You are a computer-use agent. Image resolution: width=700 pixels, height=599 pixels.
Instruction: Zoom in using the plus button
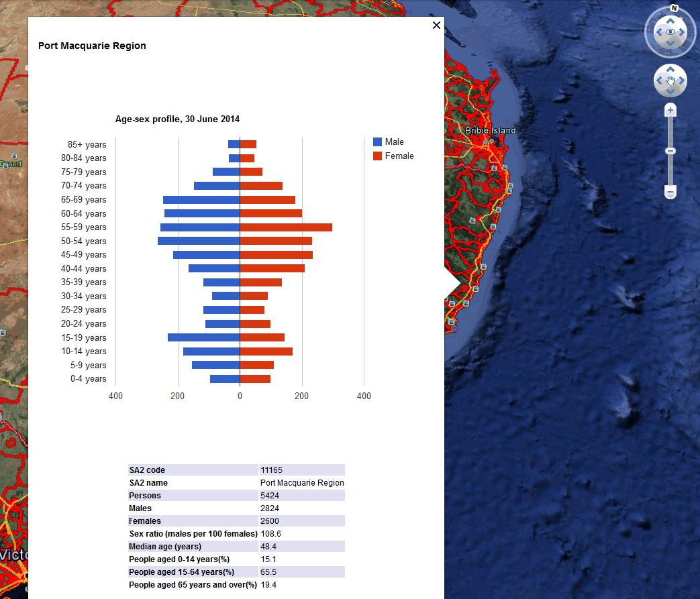pos(670,110)
